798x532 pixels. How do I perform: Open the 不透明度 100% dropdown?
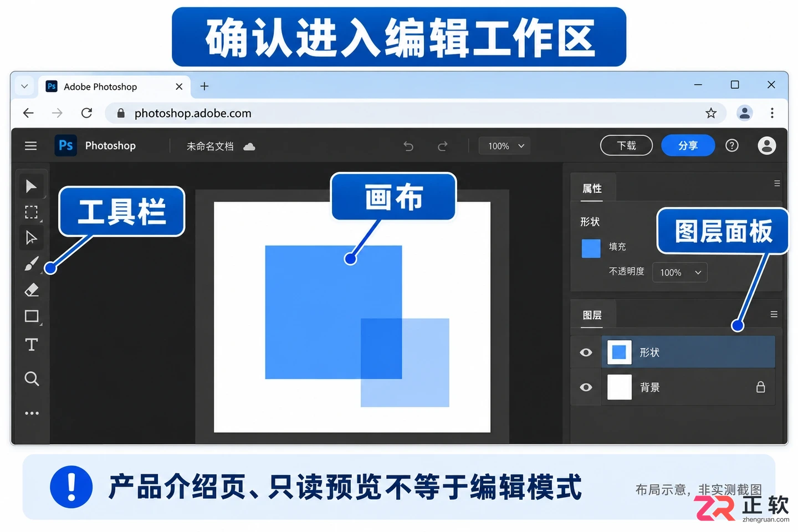click(x=680, y=272)
